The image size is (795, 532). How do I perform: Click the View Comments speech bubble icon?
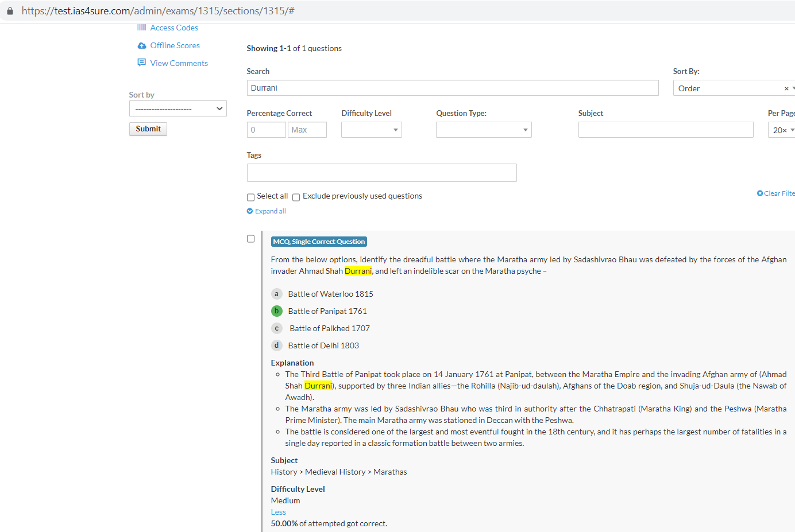point(141,63)
